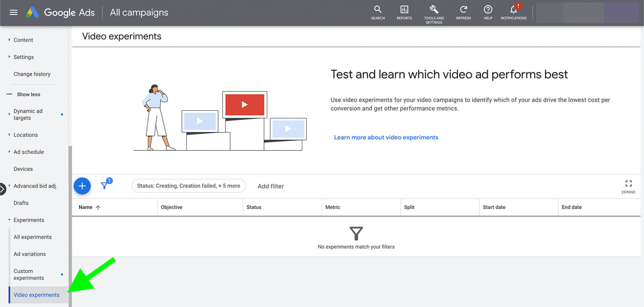Open the Reports icon
The width and height of the screenshot is (644, 307).
pyautogui.click(x=404, y=12)
